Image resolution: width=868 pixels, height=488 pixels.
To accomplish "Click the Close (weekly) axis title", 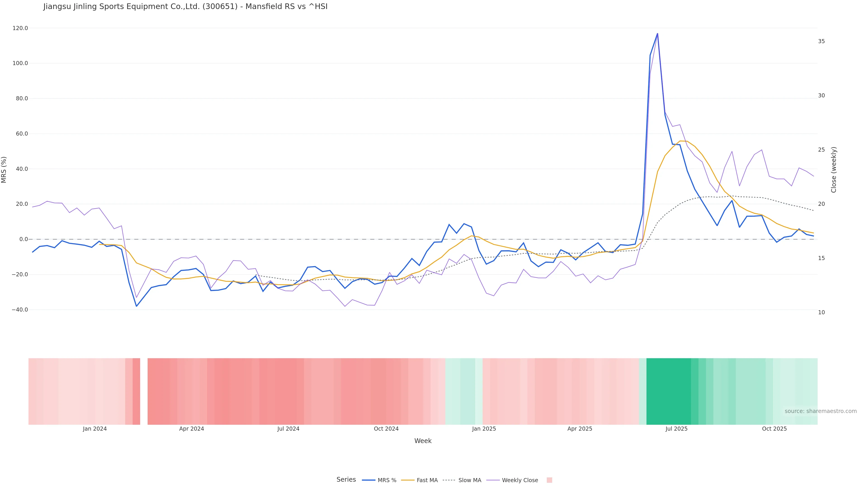I will pyautogui.click(x=834, y=170).
